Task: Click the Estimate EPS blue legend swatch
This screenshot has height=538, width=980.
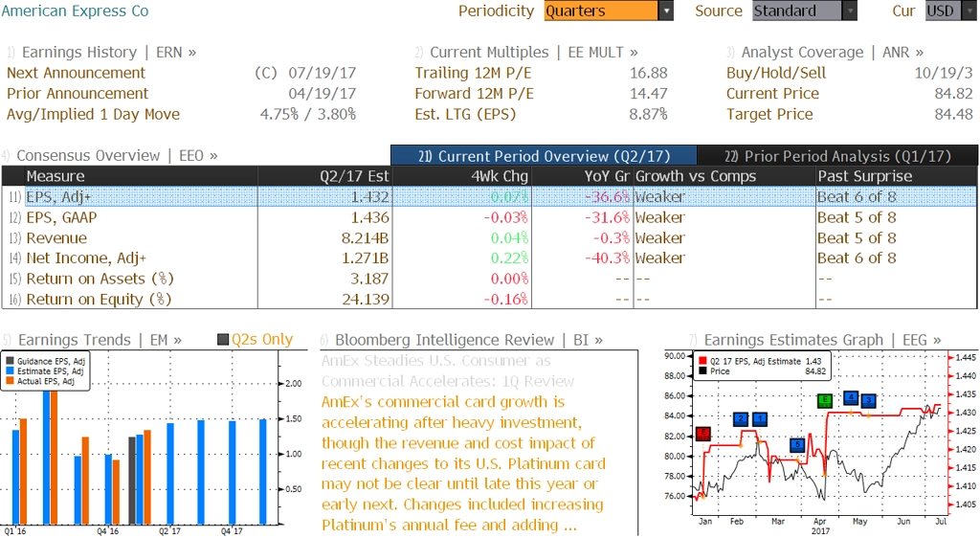Action: point(10,371)
